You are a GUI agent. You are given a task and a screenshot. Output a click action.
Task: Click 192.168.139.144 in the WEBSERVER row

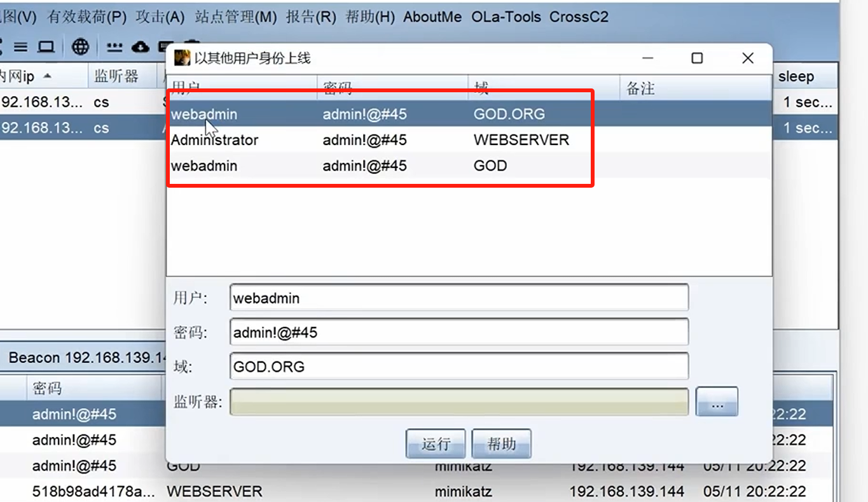pyautogui.click(x=626, y=491)
